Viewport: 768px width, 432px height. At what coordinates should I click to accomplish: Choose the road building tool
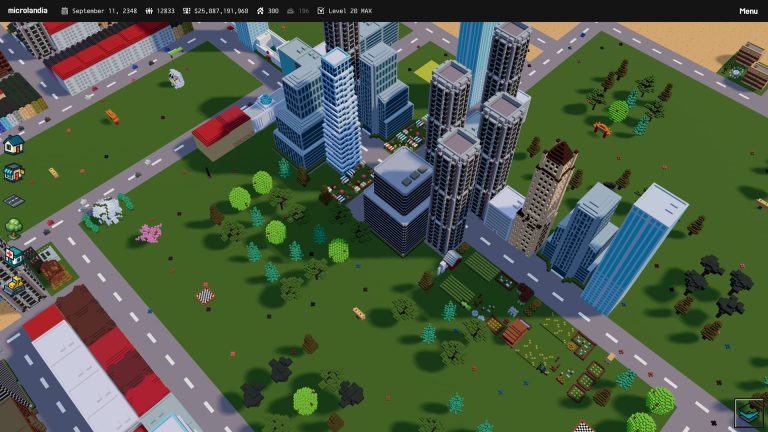[13, 199]
